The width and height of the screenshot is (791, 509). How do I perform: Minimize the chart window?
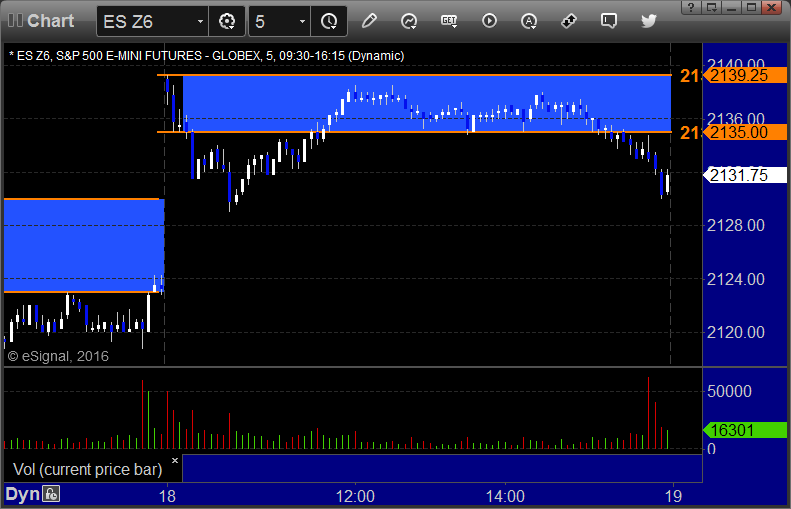click(732, 7)
